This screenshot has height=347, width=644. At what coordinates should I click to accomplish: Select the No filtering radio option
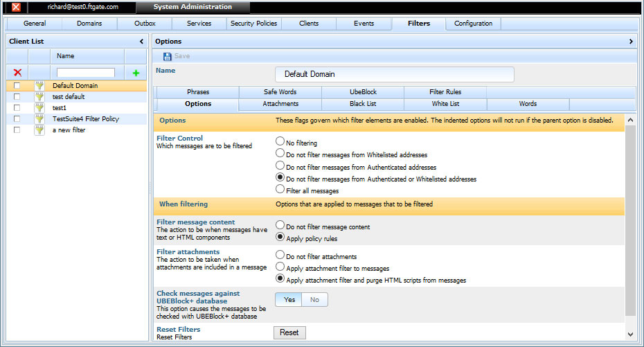(x=280, y=141)
